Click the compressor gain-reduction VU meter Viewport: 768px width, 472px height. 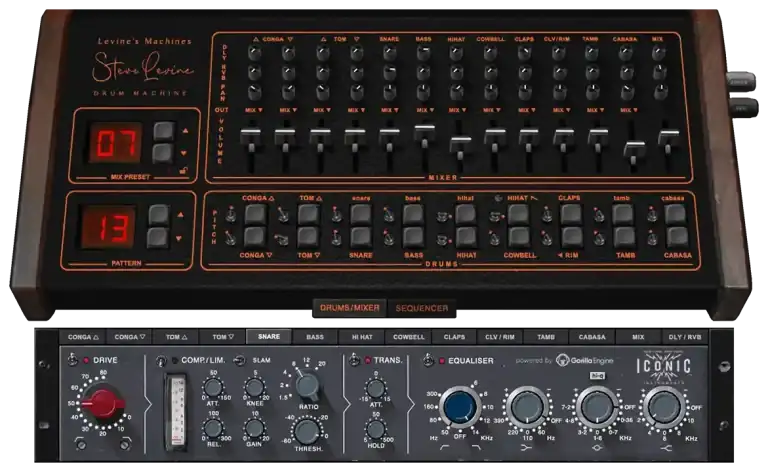click(176, 412)
